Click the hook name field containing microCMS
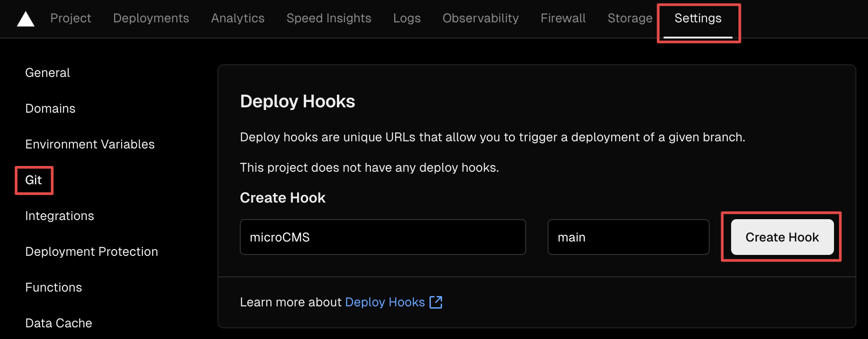The height and width of the screenshot is (339, 868). [383, 237]
